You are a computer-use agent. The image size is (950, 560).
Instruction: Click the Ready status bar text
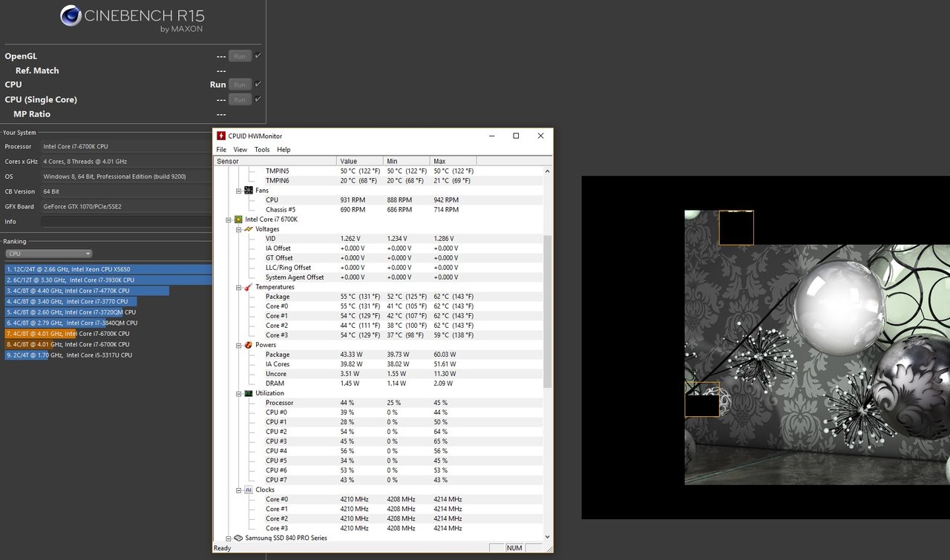[222, 548]
